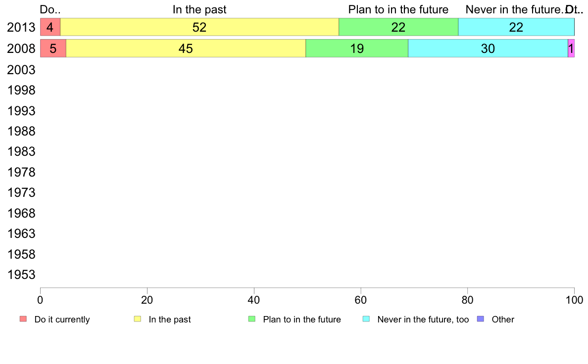Select the 2013 green segment showing 22

[398, 27]
